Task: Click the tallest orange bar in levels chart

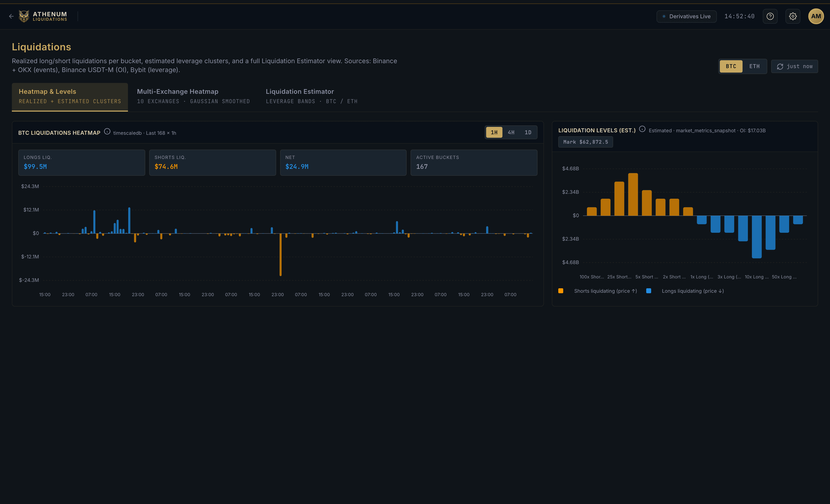Action: 633,194
